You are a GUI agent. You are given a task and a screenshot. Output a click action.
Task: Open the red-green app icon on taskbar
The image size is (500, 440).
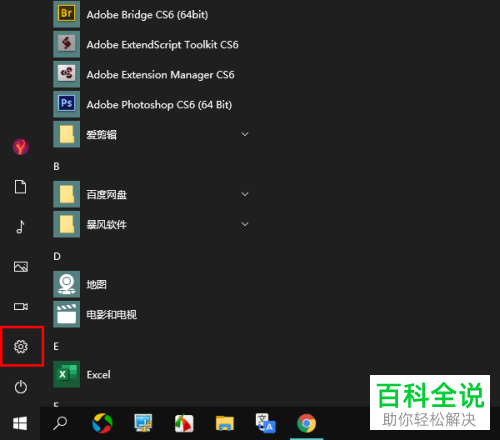pos(184,423)
